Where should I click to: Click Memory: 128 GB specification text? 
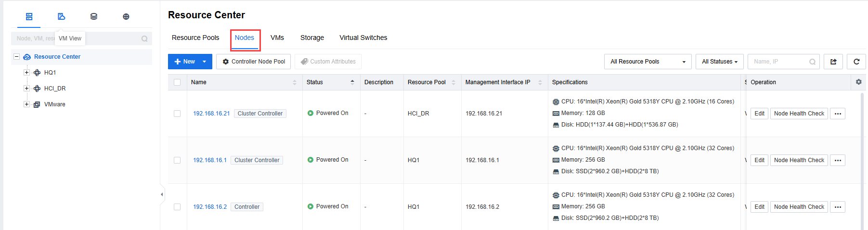tap(583, 113)
